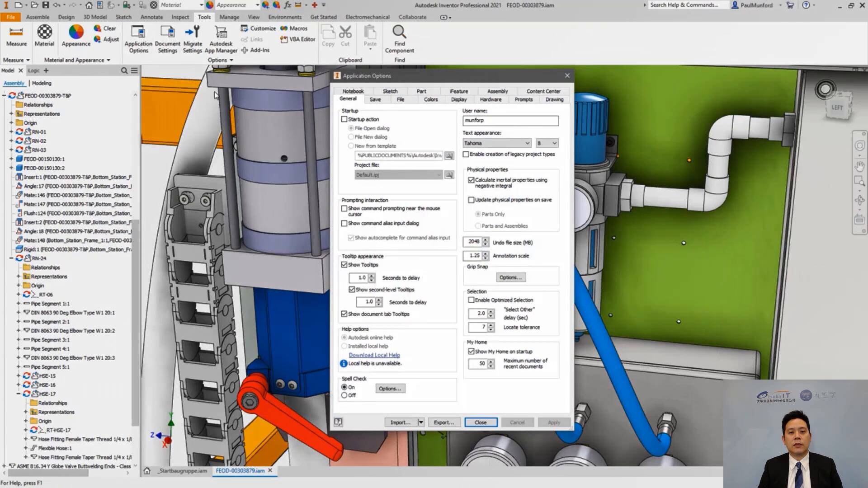Click the Copy icon in Clipboard
868x488 pixels.
tap(328, 32)
